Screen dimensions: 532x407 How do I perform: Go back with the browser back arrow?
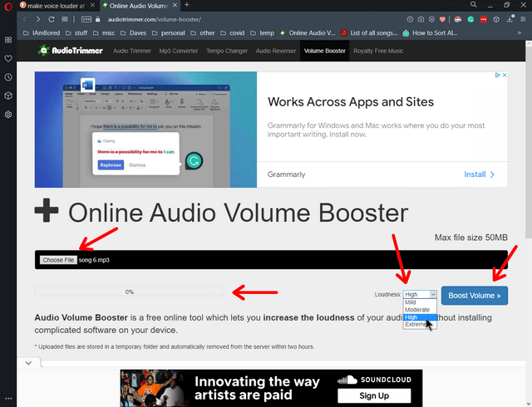(x=25, y=19)
